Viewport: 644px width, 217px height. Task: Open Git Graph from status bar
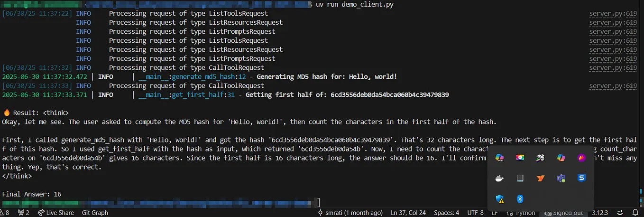coord(95,213)
